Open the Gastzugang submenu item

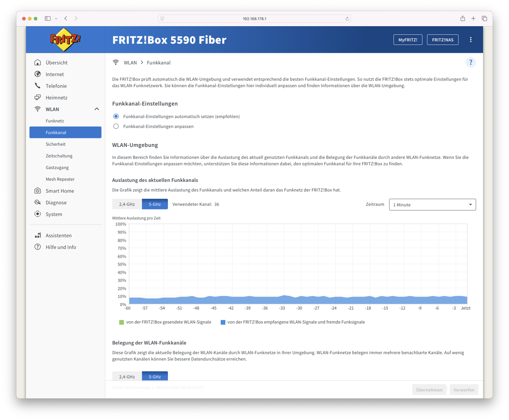pos(65,167)
